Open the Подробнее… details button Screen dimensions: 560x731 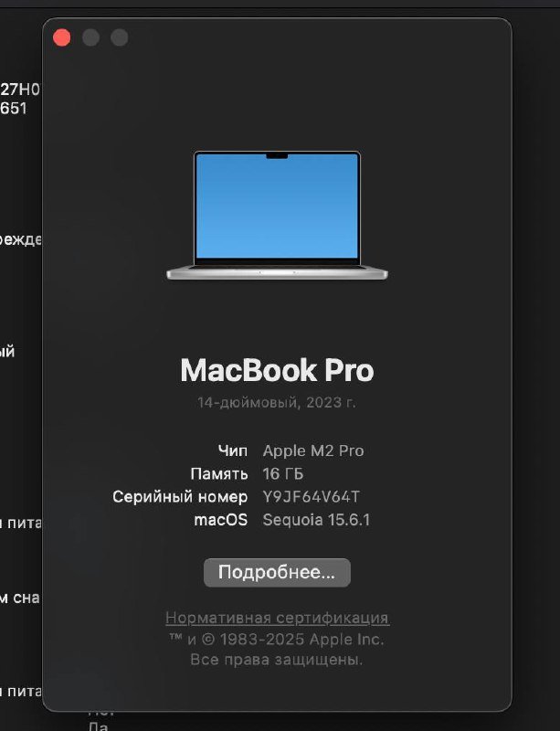277,573
